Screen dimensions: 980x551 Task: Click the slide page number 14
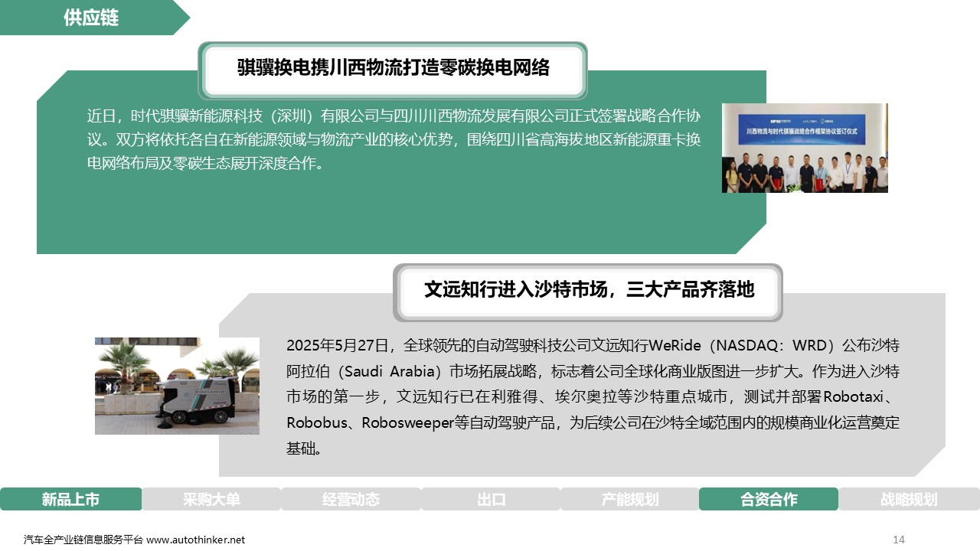(899, 540)
